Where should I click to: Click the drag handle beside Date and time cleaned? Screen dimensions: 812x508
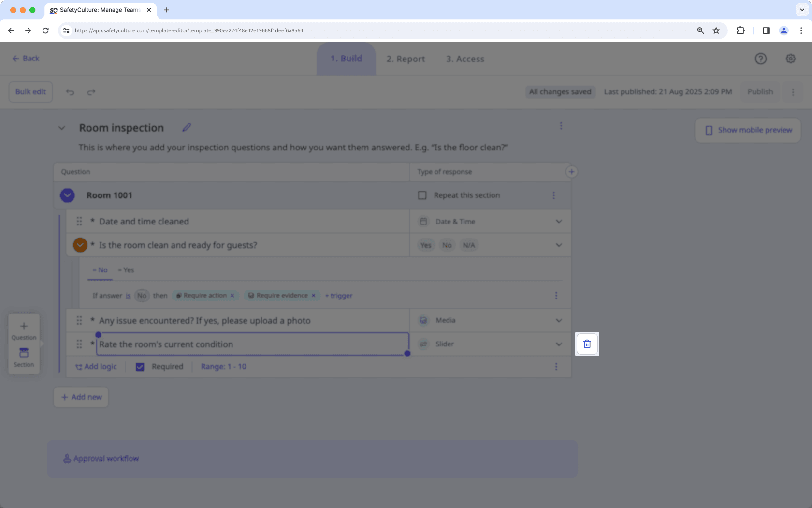coord(79,221)
